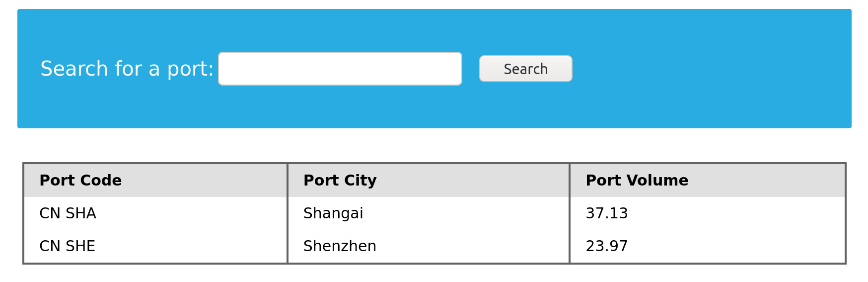
Task: Click the CN SHE port code cell
Action: (x=155, y=246)
